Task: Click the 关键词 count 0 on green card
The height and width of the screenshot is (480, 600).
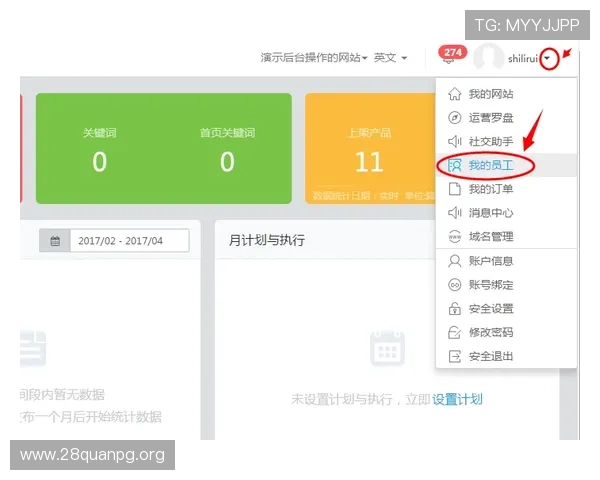Action: [99, 162]
